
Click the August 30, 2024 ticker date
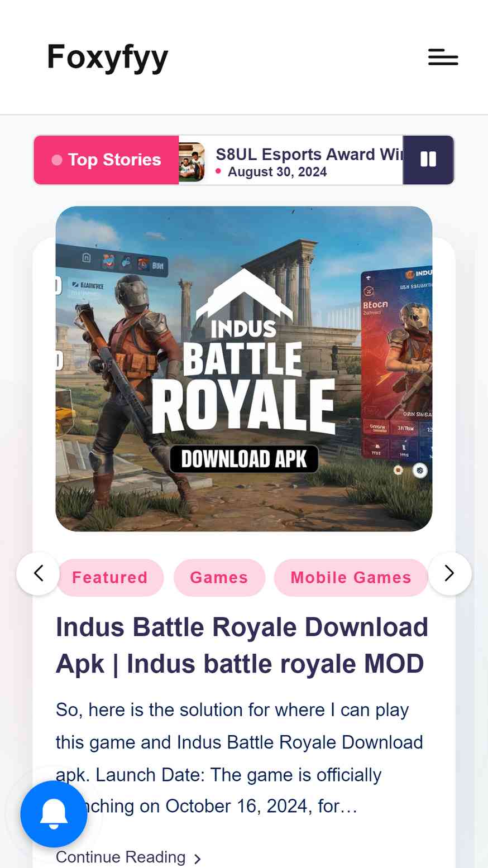click(x=277, y=172)
